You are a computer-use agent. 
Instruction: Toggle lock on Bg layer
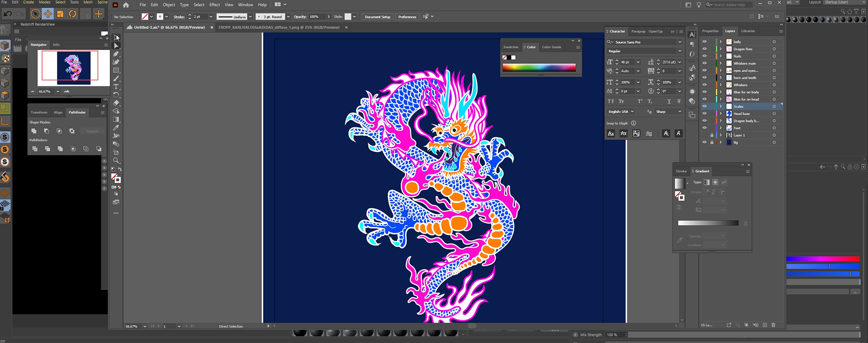pos(712,142)
